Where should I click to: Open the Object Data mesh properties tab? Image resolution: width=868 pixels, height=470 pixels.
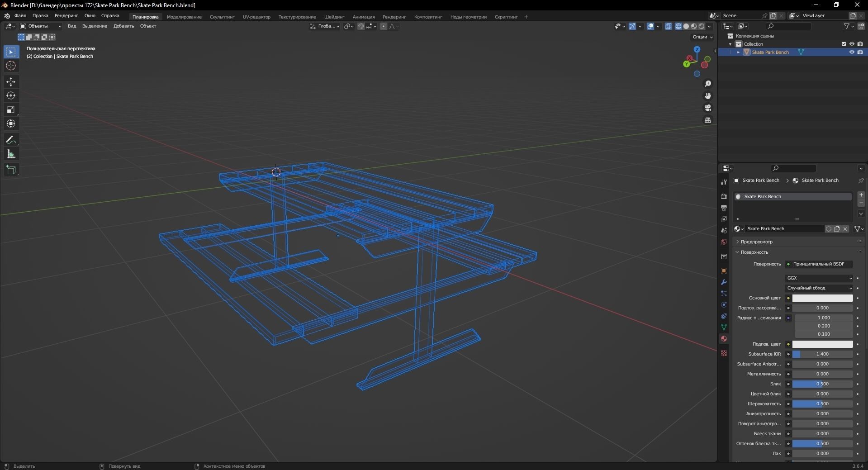[x=724, y=327]
